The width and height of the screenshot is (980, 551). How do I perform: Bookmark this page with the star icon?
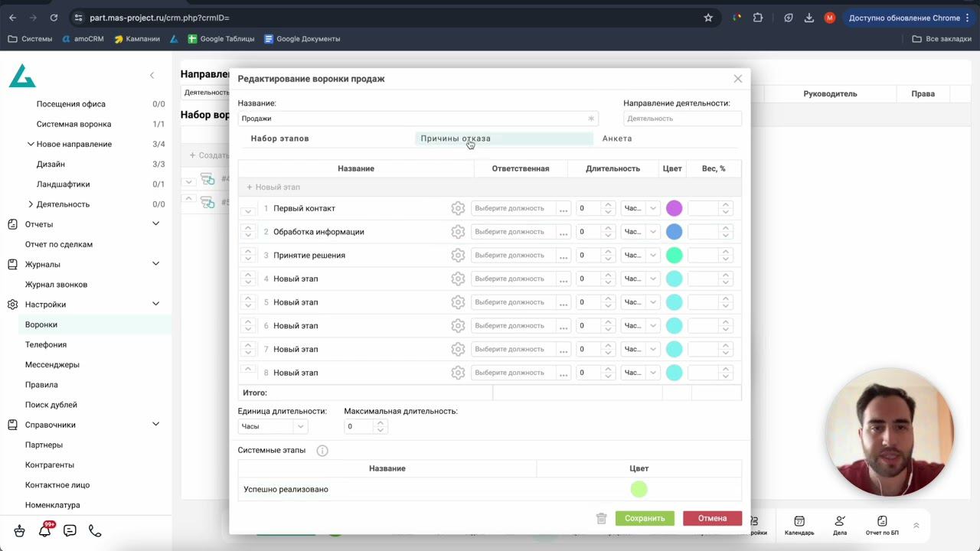click(708, 18)
